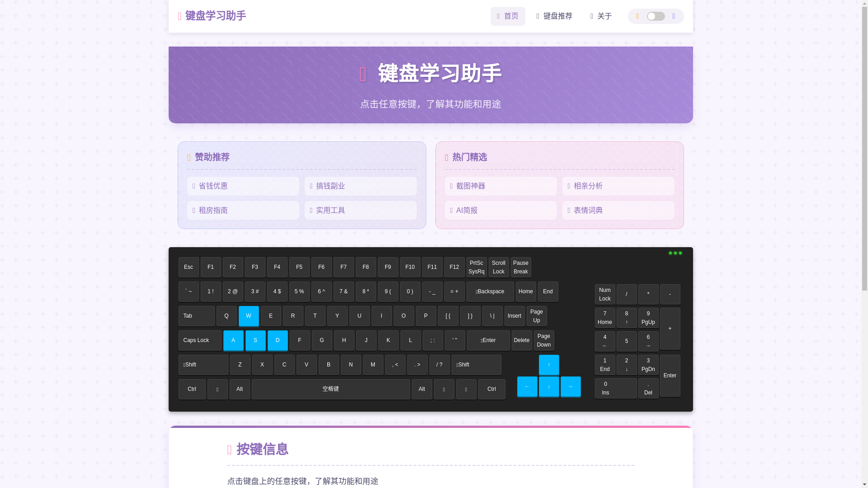Image resolution: width=868 pixels, height=488 pixels.
Task: Click the left Shift key
Action: pyautogui.click(x=203, y=365)
